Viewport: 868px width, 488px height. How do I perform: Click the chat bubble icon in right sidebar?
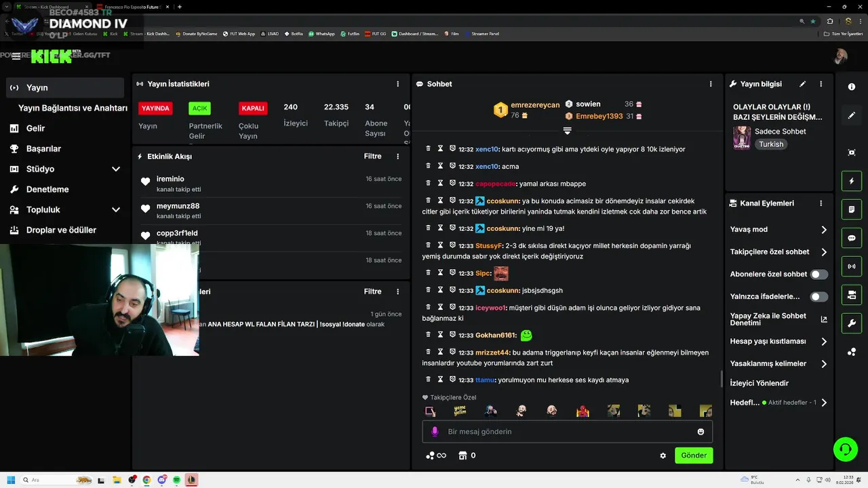(852, 238)
